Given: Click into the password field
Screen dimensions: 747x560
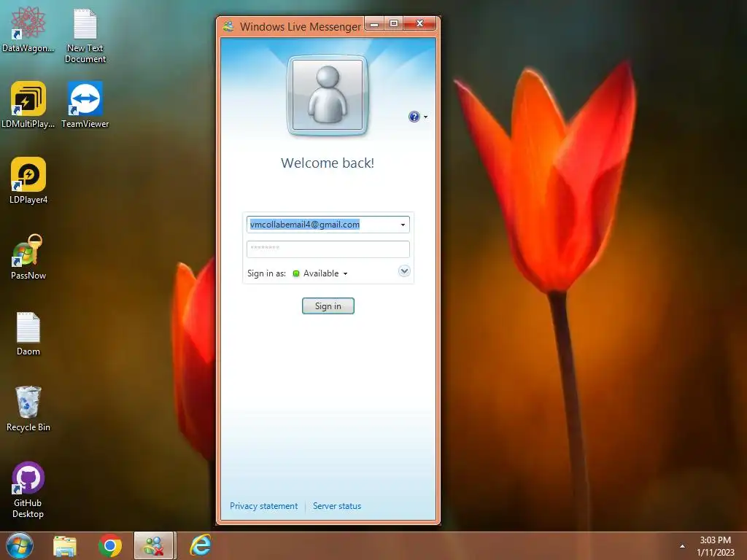Looking at the screenshot, I should point(328,249).
